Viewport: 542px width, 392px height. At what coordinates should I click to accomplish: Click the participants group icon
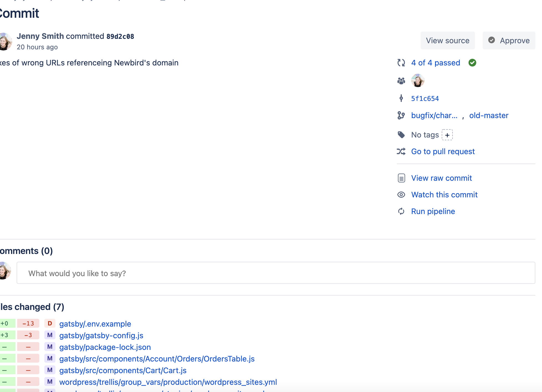point(401,81)
